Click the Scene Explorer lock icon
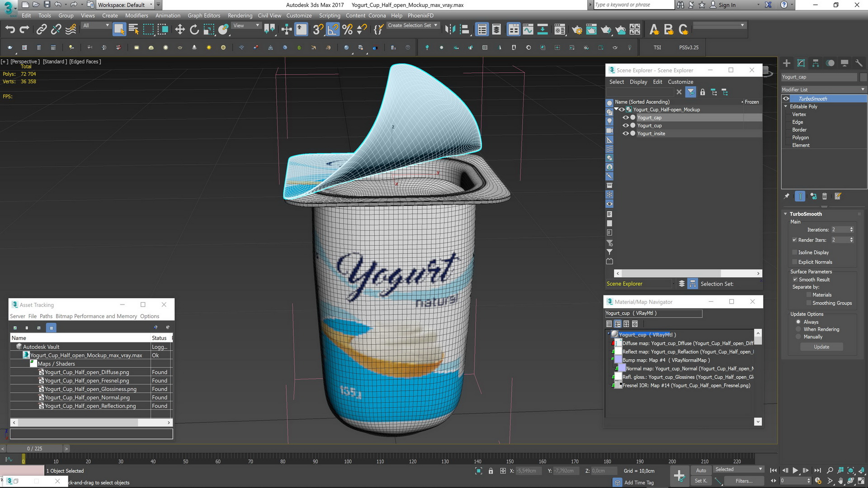The height and width of the screenshot is (488, 868). (x=703, y=92)
